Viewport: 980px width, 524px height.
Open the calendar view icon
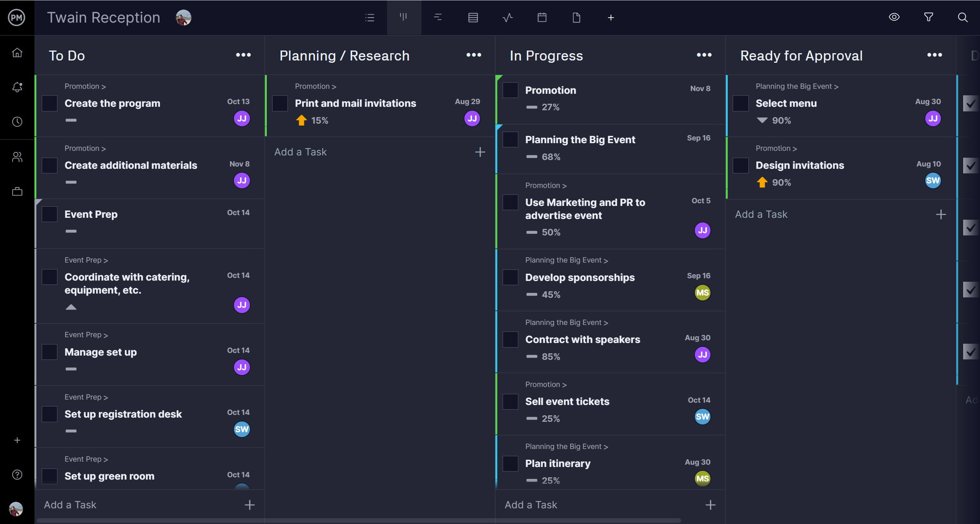[x=542, y=18]
